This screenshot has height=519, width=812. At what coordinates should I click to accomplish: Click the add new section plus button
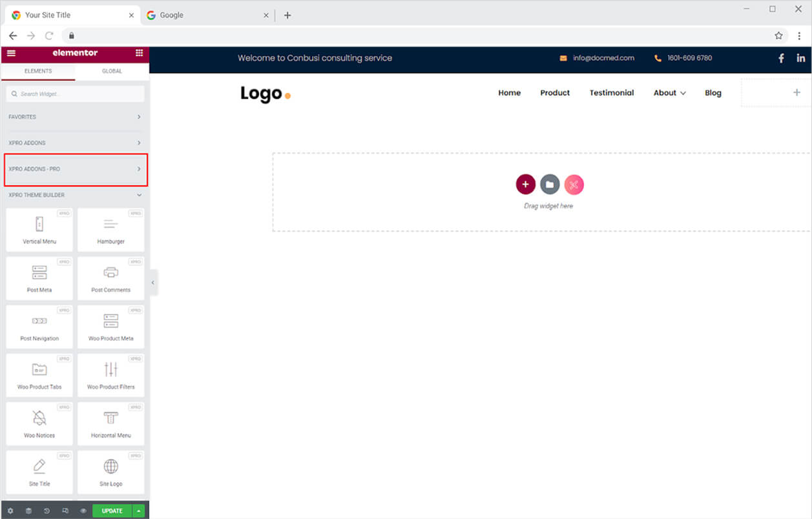pyautogui.click(x=526, y=185)
